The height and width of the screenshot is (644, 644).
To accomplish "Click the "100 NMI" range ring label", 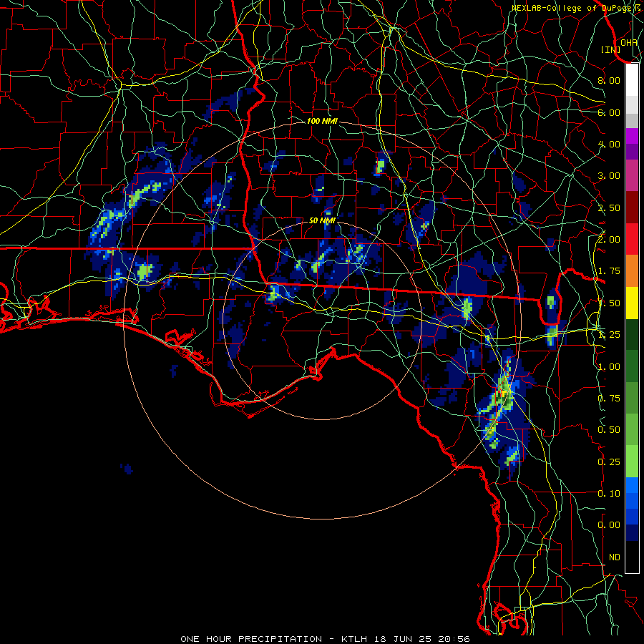I will click(x=322, y=121).
